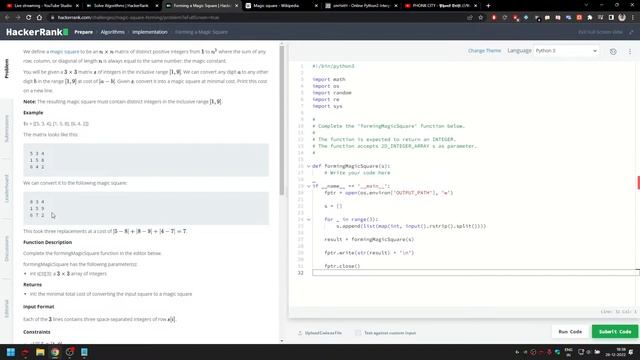Click Exit Full Screen View text
Viewport: 640px width, 360px height.
click(x=600, y=32)
